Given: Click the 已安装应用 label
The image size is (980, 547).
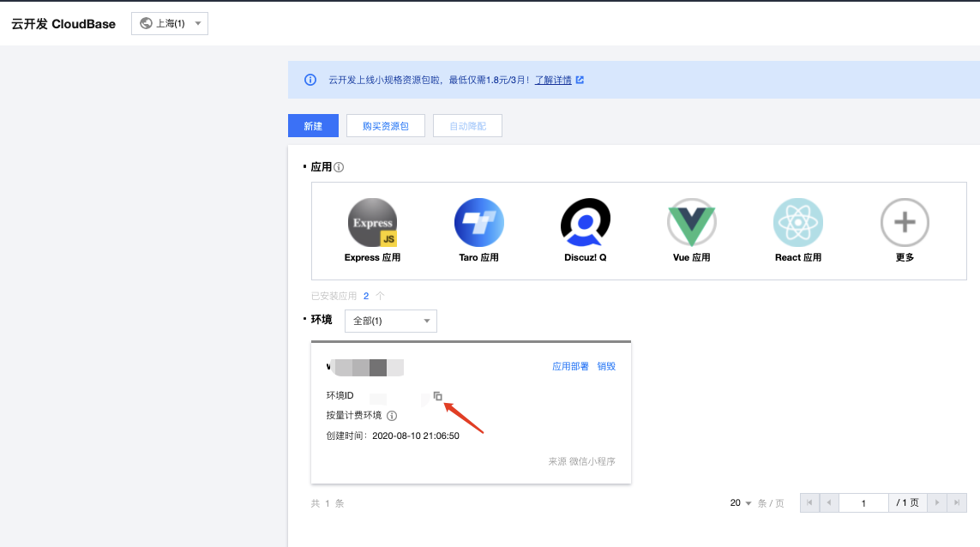Looking at the screenshot, I should (x=334, y=296).
